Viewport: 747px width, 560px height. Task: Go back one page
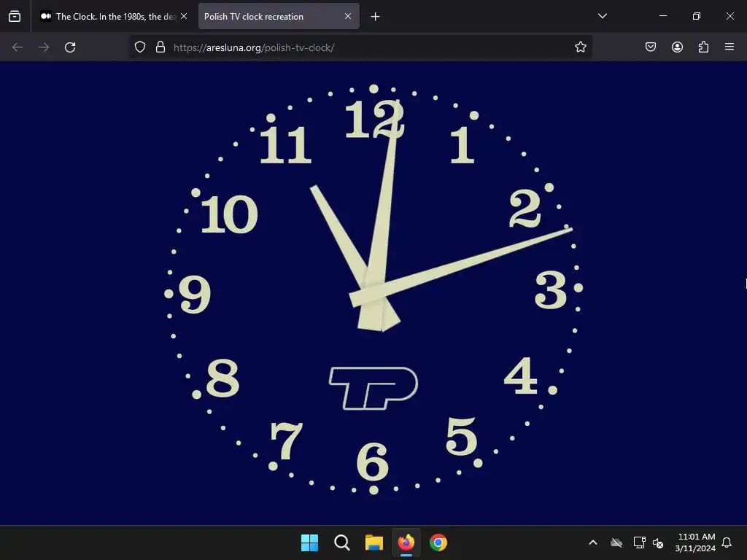18,47
